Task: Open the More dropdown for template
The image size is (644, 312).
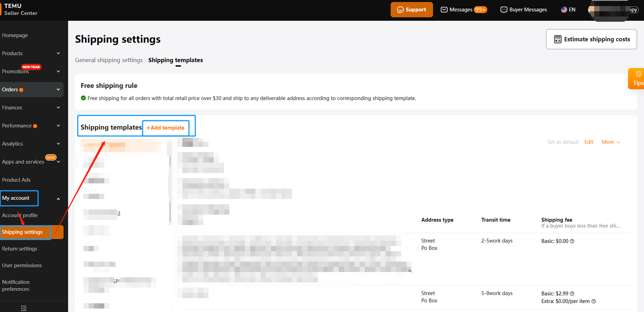Action: (x=610, y=142)
